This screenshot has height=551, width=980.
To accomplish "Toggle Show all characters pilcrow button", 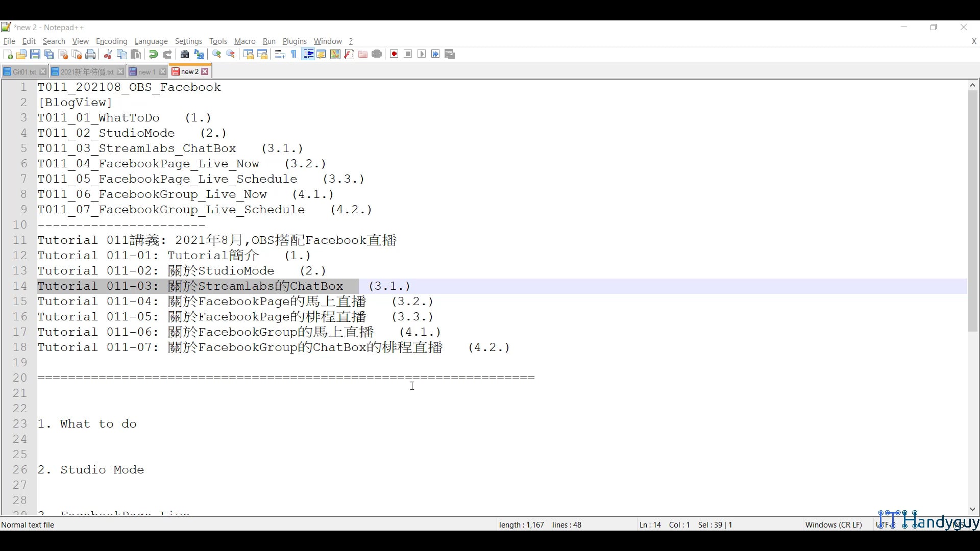I will click(x=294, y=54).
